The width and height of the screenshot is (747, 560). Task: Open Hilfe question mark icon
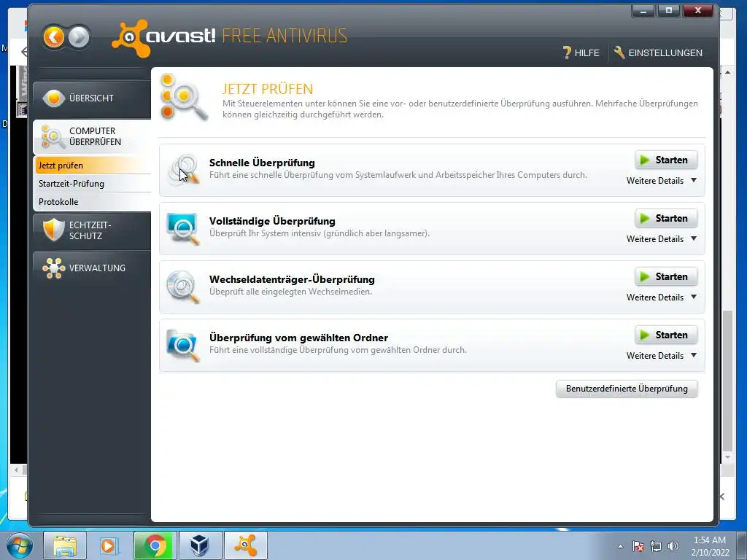pyautogui.click(x=566, y=52)
